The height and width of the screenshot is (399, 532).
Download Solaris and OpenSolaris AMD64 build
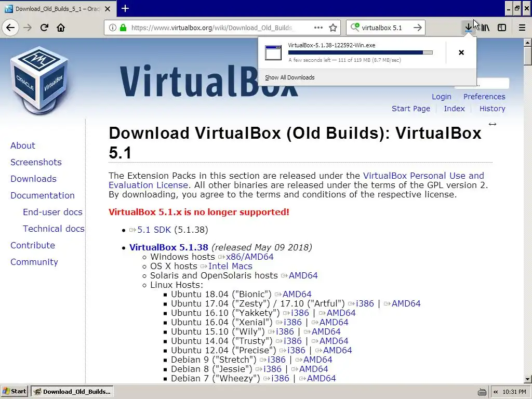coord(303,275)
